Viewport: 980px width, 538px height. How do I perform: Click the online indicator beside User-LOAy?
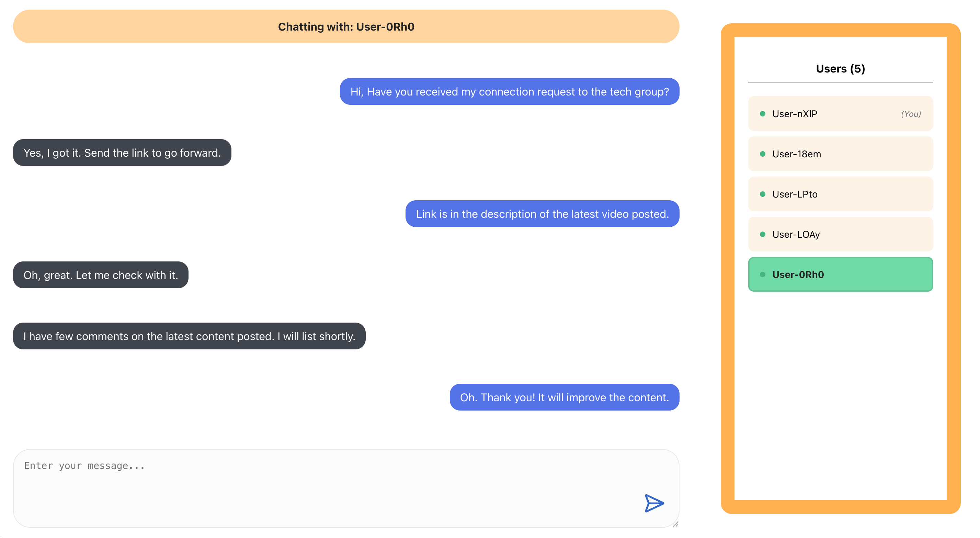point(762,234)
